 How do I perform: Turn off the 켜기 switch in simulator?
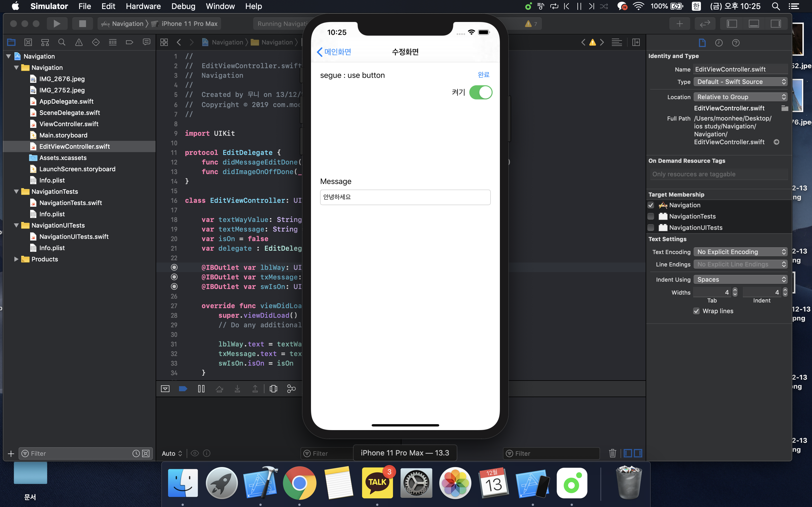pos(480,93)
